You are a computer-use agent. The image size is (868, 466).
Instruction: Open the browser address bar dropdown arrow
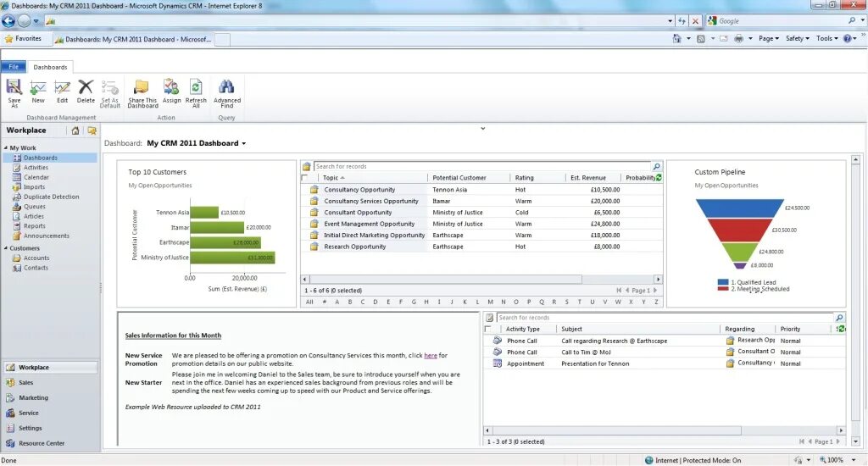[x=670, y=21]
